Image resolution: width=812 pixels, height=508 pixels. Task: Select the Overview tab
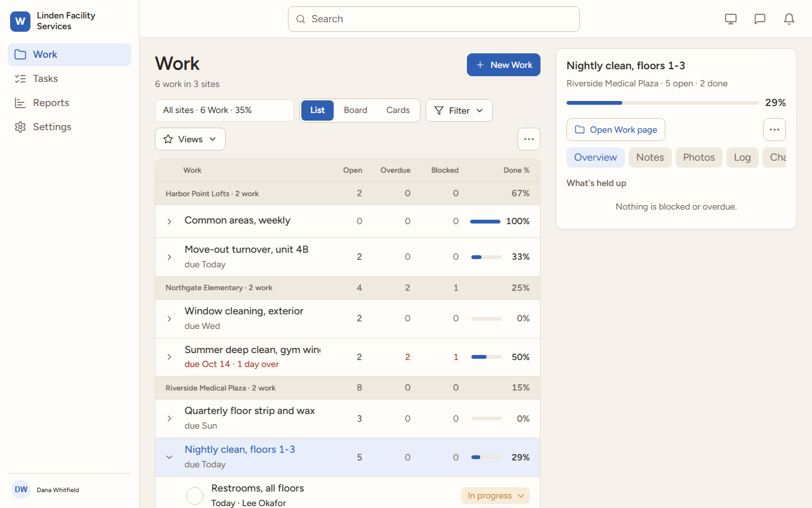(596, 157)
